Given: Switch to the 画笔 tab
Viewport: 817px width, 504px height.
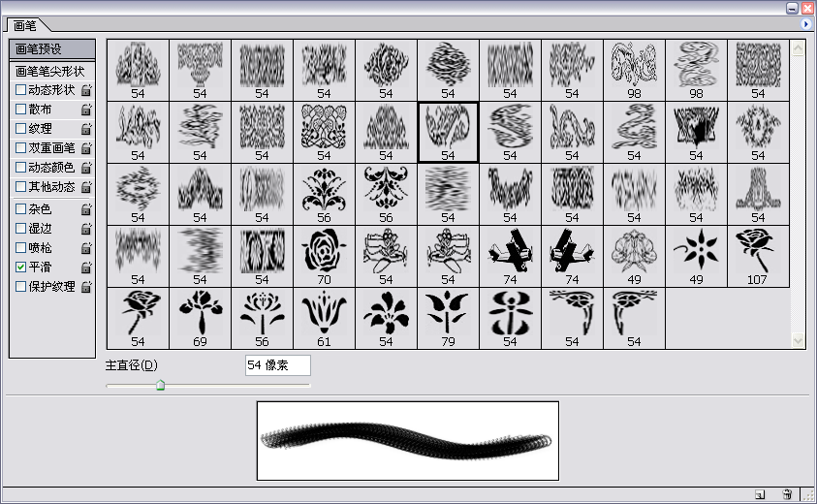Looking at the screenshot, I should click(25, 25).
